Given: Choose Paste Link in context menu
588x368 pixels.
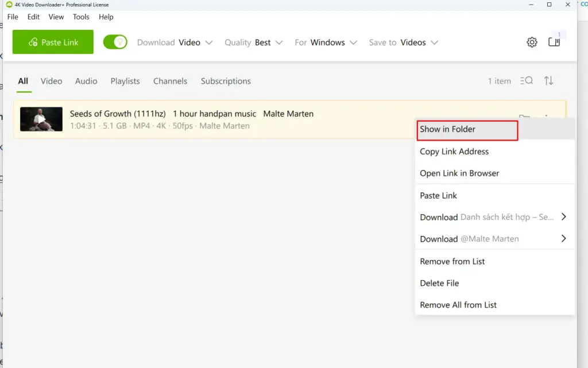Looking at the screenshot, I should (494, 195).
